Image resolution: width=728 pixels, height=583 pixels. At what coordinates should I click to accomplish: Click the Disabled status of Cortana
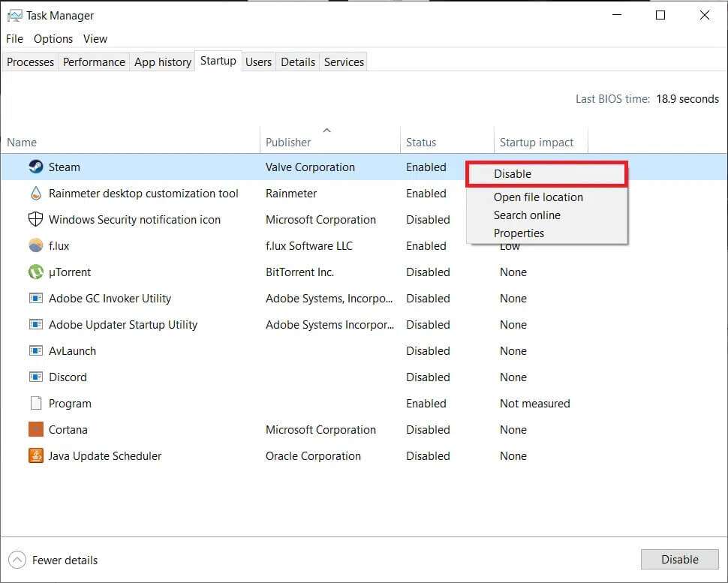428,430
